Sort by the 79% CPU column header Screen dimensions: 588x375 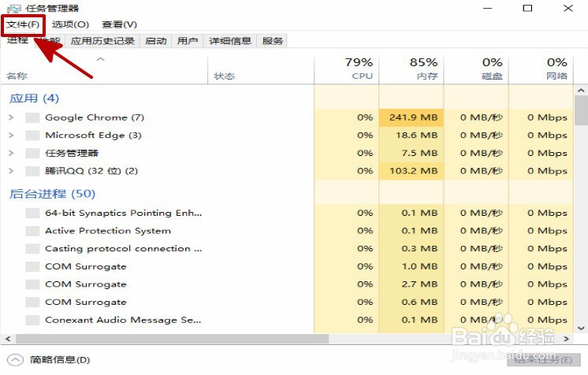(347, 69)
